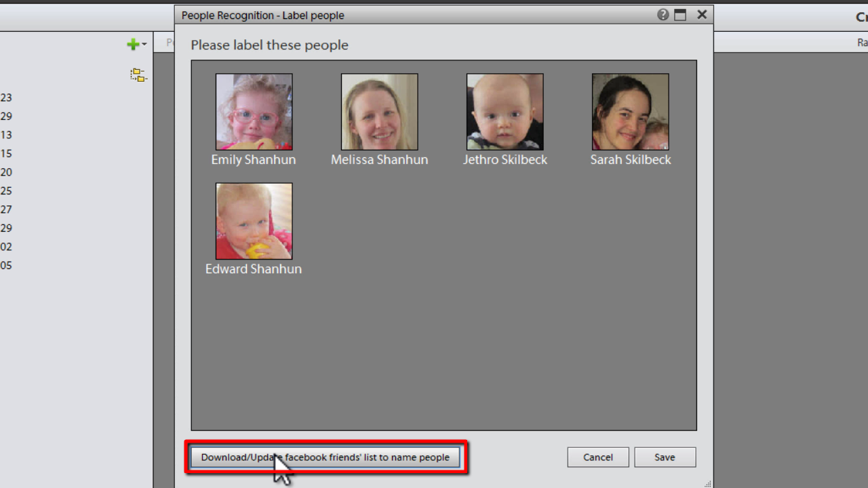868x488 pixels.
Task: Open help question mark in dialog title
Action: (663, 15)
